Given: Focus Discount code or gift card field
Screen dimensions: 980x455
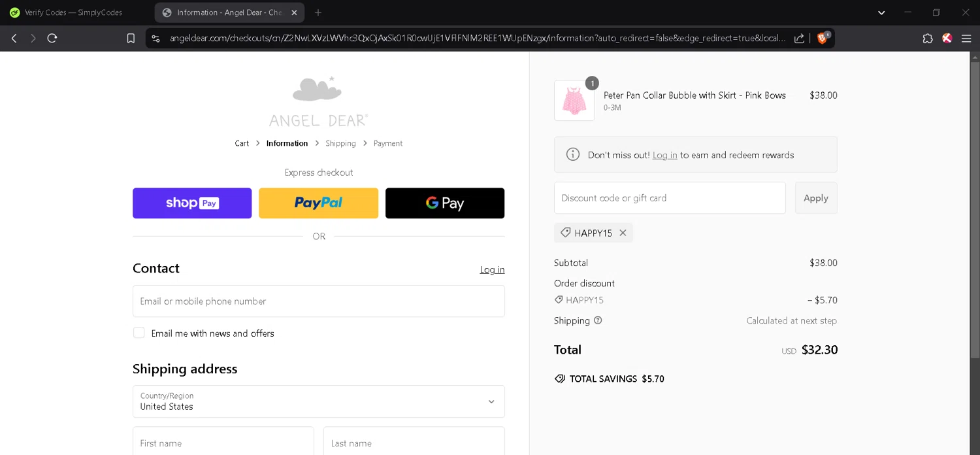Looking at the screenshot, I should pos(670,198).
